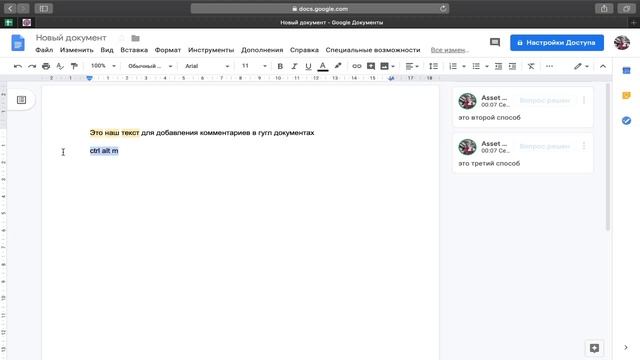The height and width of the screenshot is (360, 640).
Task: Select the 'это третий способ' comment card
Action: [523, 153]
